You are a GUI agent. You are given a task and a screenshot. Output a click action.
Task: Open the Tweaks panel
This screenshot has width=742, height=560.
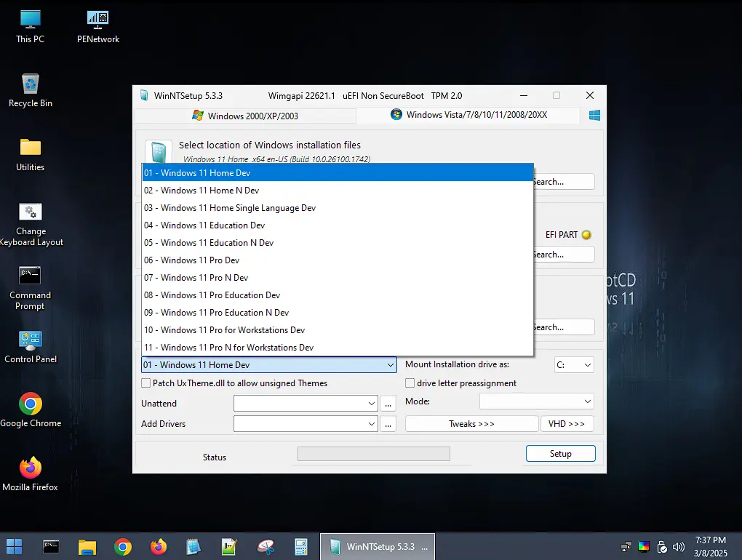coord(471,423)
